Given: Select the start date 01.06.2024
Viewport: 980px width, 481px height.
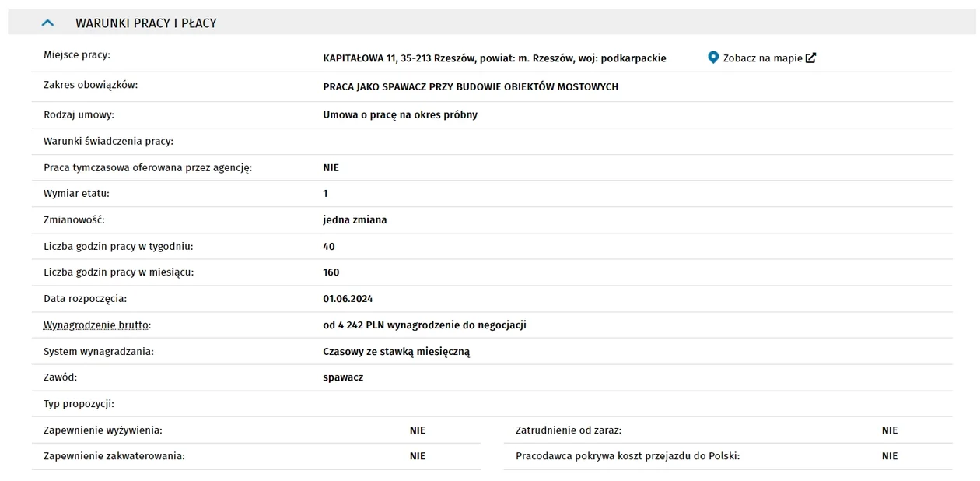Looking at the screenshot, I should tap(348, 299).
